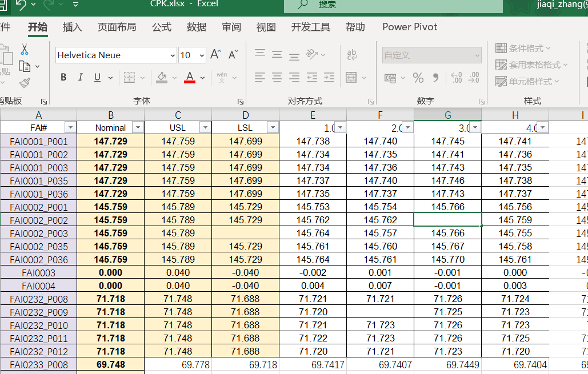Toggle Bold formatting

point(63,77)
